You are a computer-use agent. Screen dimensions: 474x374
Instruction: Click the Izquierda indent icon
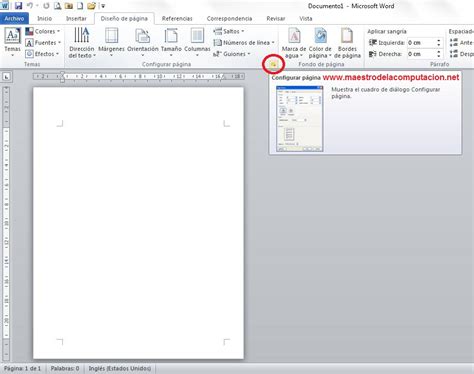coord(373,43)
